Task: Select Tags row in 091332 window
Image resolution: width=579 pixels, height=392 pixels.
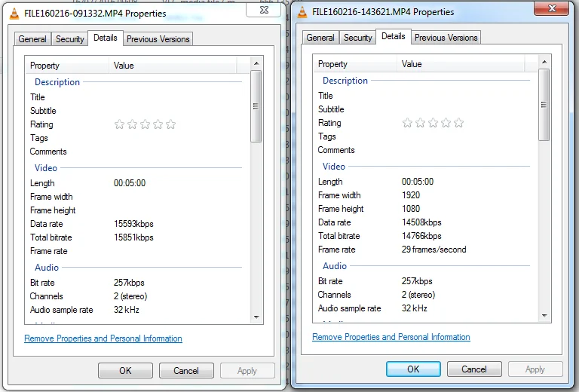Action: pos(137,138)
